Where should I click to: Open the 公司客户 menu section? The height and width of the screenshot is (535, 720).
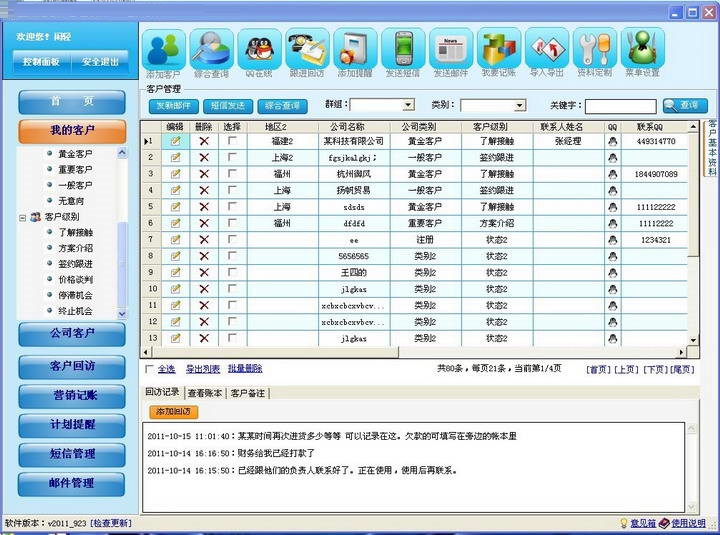[72, 333]
